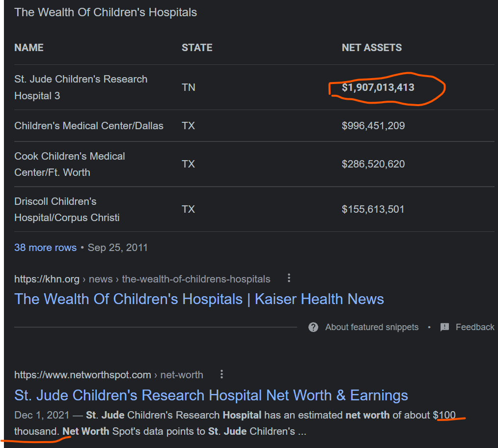
Task: Click the Cook Children's Medical Center/Ft. Worth cell
Action: 70,164
